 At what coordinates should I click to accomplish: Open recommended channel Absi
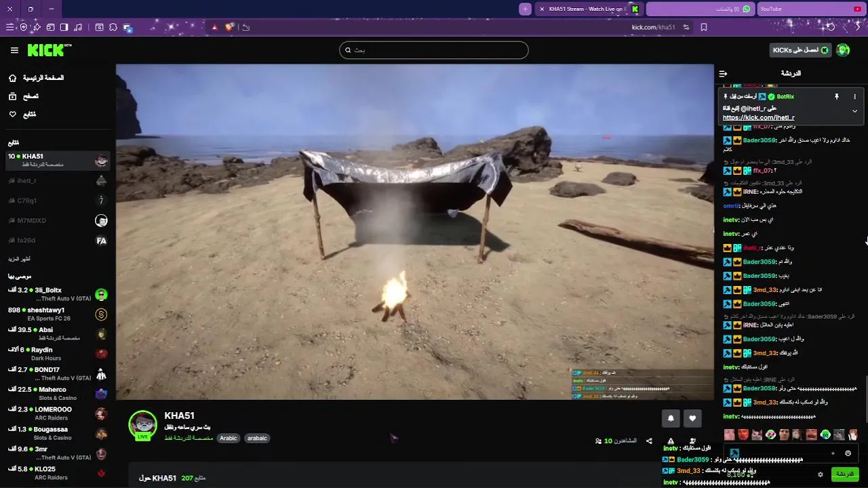coord(57,333)
